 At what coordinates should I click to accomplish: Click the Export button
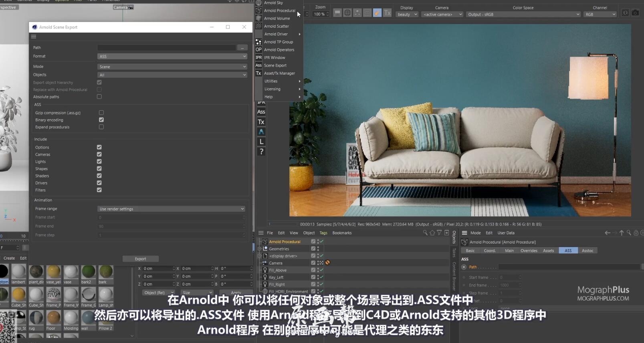140,259
